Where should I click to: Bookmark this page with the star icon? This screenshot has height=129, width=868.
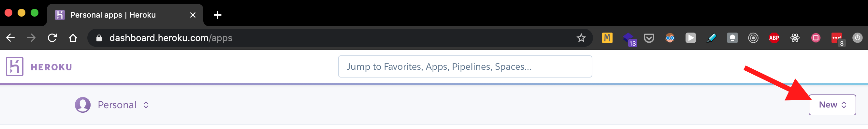tap(581, 38)
